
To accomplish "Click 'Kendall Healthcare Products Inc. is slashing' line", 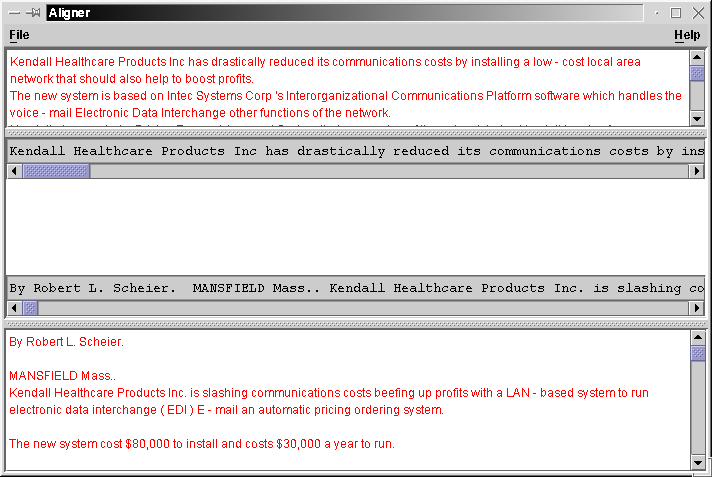I will coord(329,393).
